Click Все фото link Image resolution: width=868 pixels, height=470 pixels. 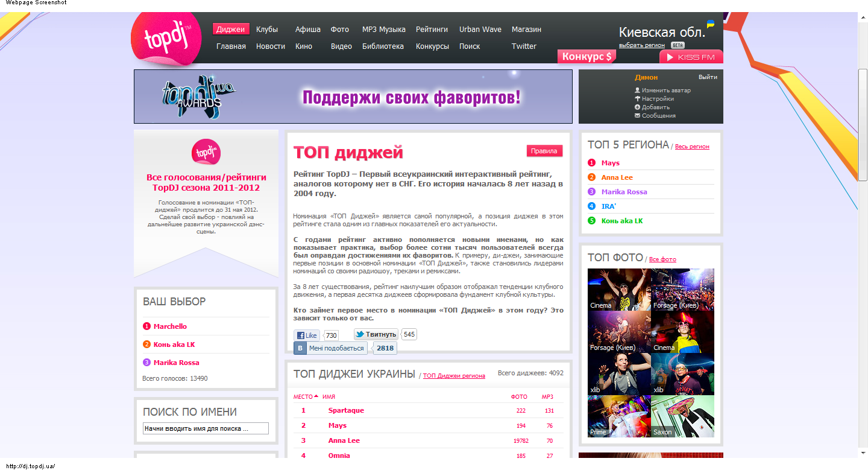coord(662,259)
